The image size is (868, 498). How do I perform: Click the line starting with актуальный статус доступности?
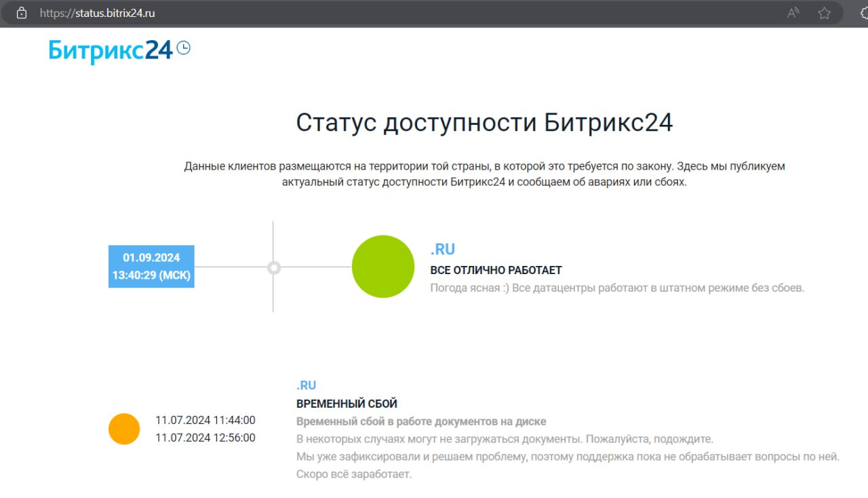(484, 183)
